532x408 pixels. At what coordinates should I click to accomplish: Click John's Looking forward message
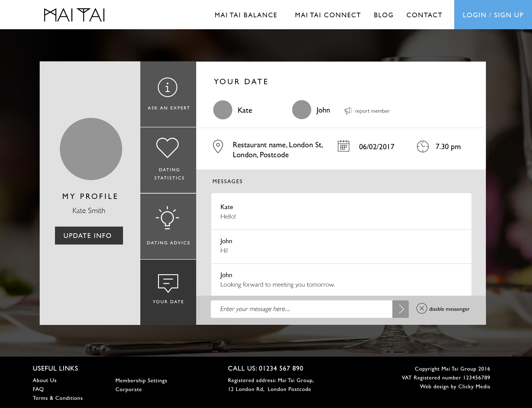(x=341, y=280)
